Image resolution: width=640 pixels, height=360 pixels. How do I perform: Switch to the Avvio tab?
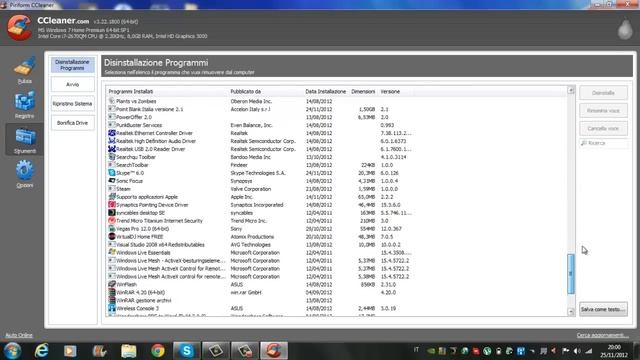(72, 84)
